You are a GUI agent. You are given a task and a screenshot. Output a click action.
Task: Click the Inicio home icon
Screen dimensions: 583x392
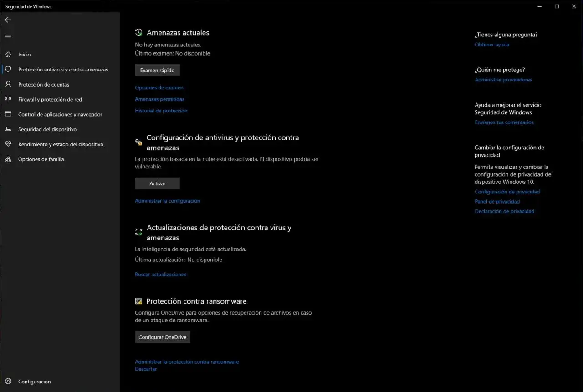(8, 55)
